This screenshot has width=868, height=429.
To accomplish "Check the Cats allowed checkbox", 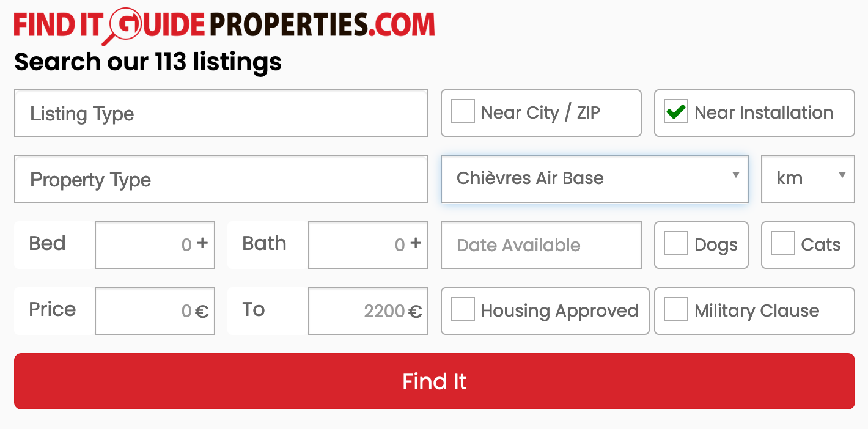I will [782, 243].
